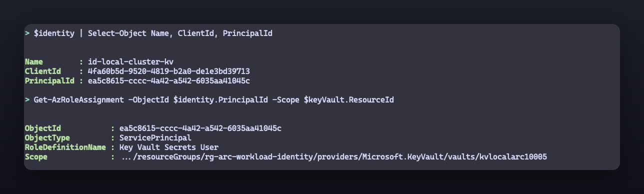Click the pipe symbol after $identity

(81, 33)
